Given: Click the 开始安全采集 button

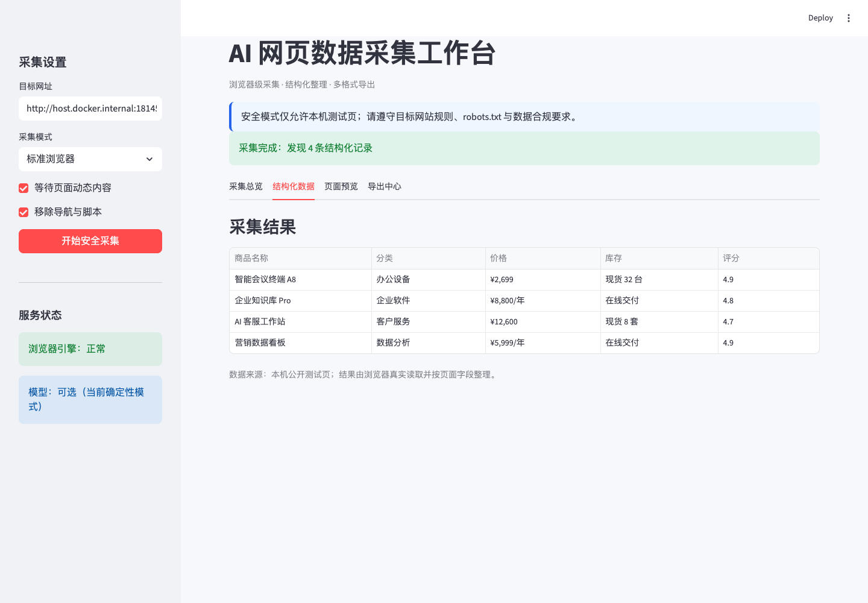Looking at the screenshot, I should click(90, 241).
